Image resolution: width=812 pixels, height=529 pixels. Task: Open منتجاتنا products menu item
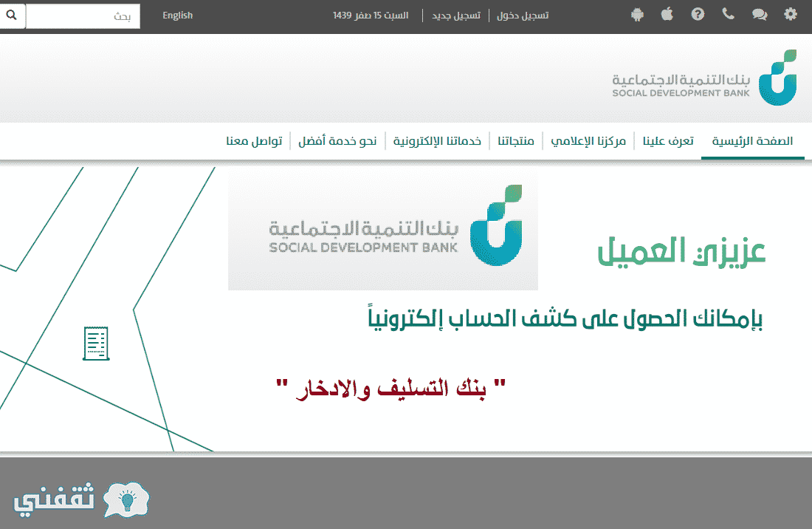pyautogui.click(x=516, y=141)
